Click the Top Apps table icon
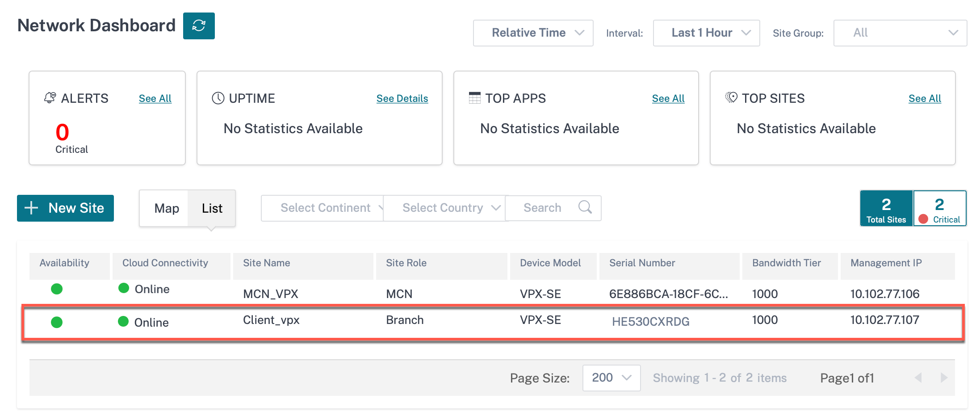Viewport: 980px width, 412px height. tap(474, 97)
